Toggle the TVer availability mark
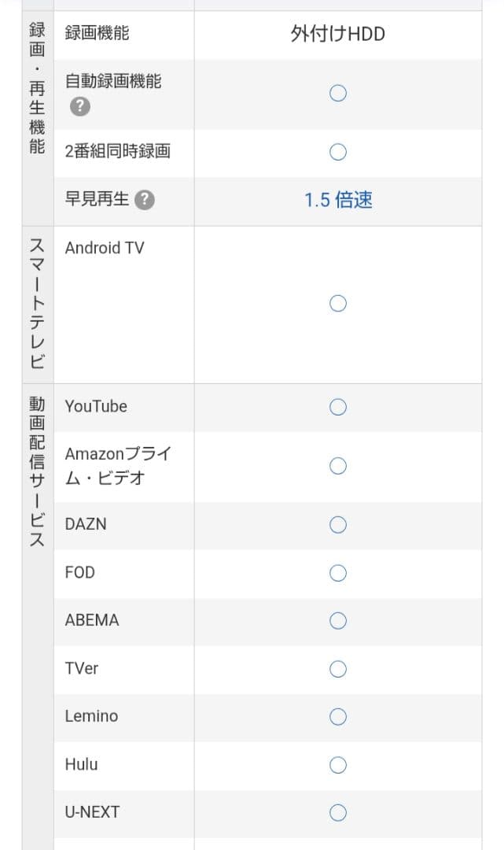 pos(337,669)
